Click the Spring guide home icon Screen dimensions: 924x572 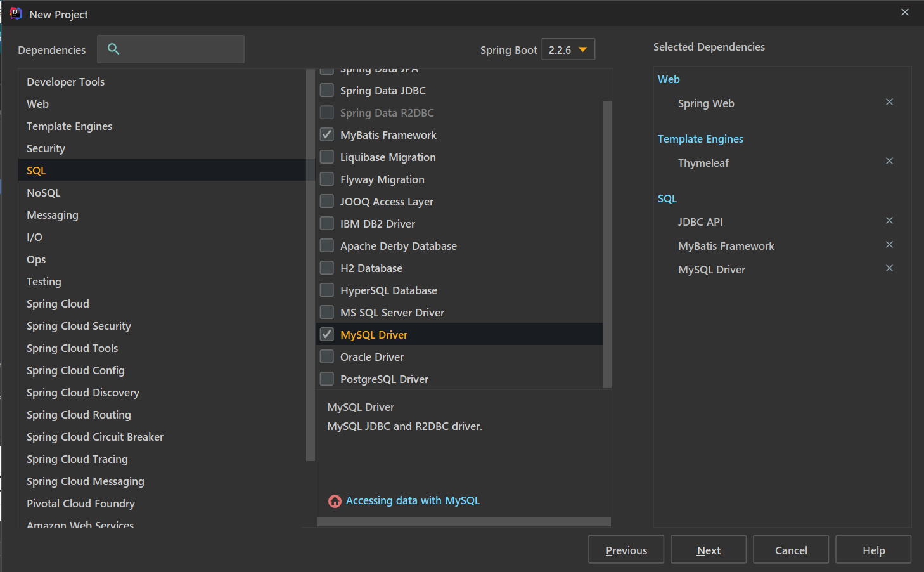[335, 501]
